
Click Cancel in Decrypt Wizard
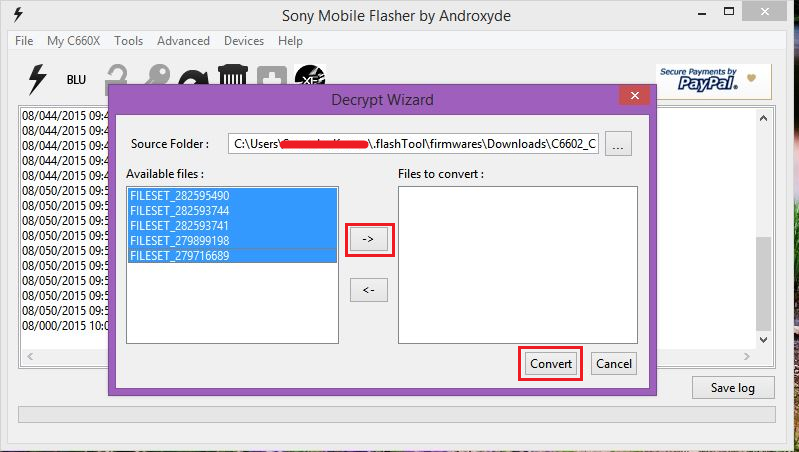point(614,363)
